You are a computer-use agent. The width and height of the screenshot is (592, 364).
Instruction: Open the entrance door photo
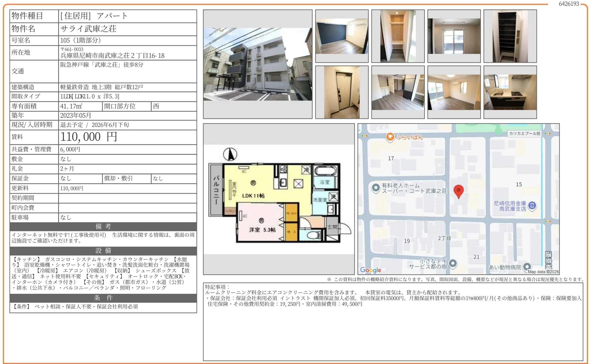pyautogui.click(x=342, y=92)
